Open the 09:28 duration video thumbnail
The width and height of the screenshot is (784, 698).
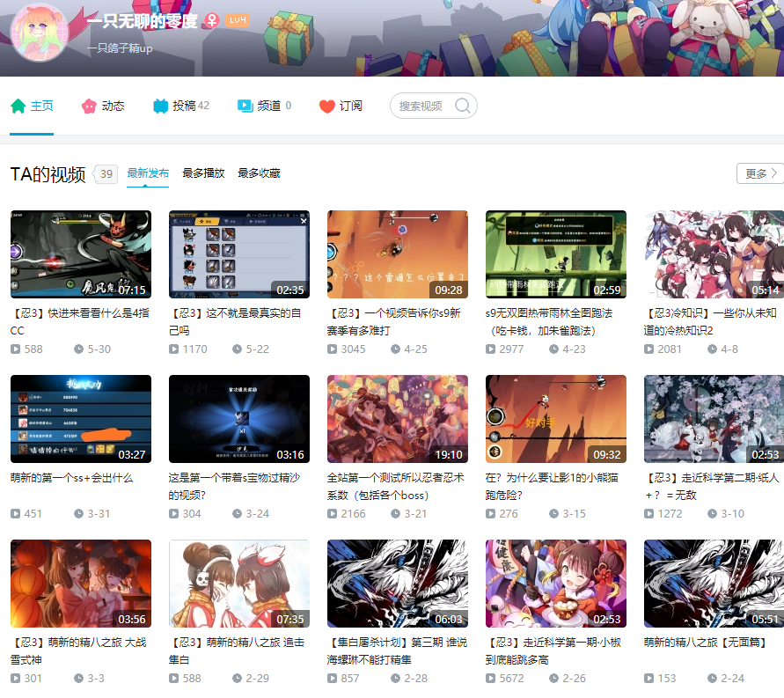397,254
